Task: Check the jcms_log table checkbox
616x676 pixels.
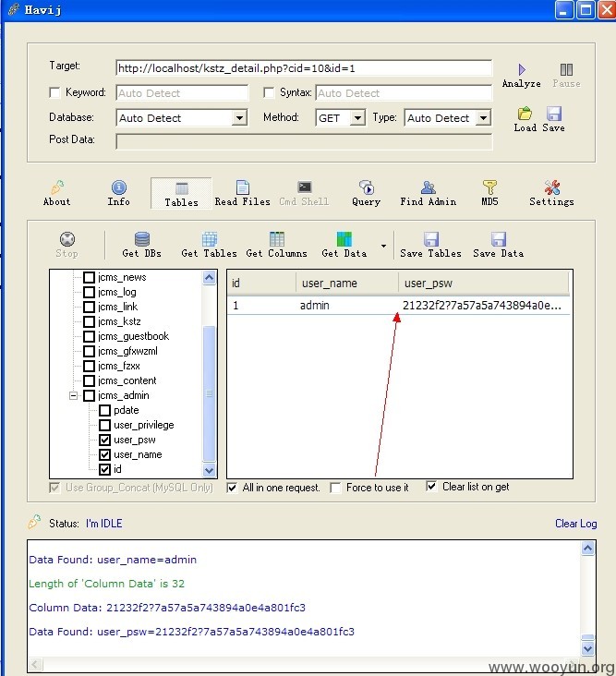Action: [89, 292]
